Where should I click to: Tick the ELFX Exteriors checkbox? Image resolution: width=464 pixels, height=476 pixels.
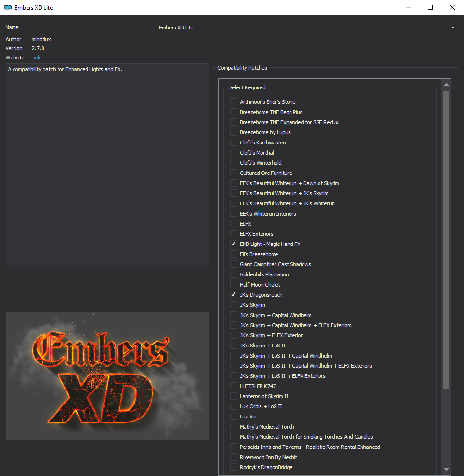(x=233, y=234)
